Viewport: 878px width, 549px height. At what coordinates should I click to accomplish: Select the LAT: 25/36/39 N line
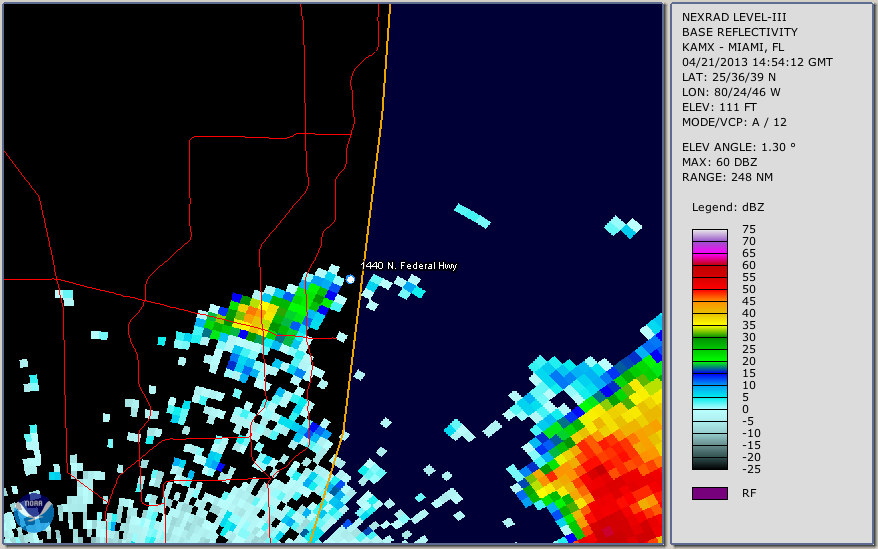(x=729, y=77)
